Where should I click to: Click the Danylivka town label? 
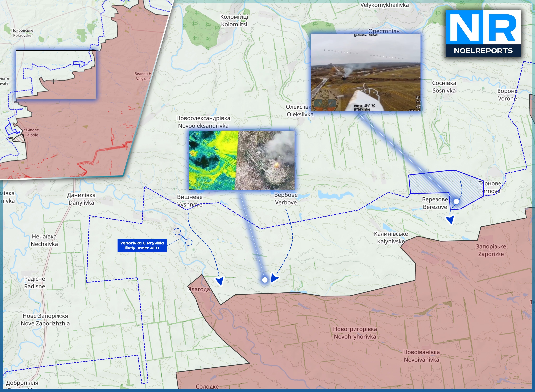coord(81,199)
